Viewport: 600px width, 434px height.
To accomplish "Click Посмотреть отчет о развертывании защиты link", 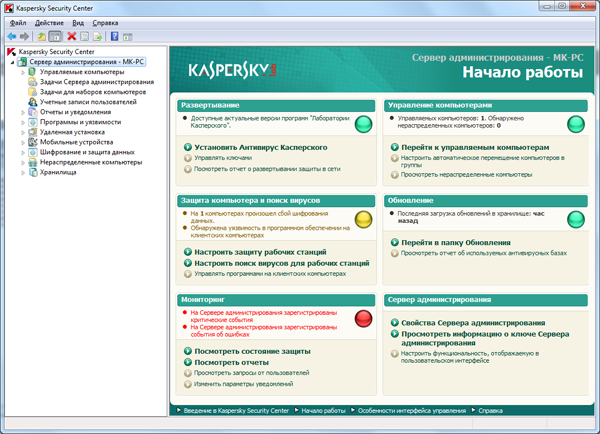I will (267, 169).
